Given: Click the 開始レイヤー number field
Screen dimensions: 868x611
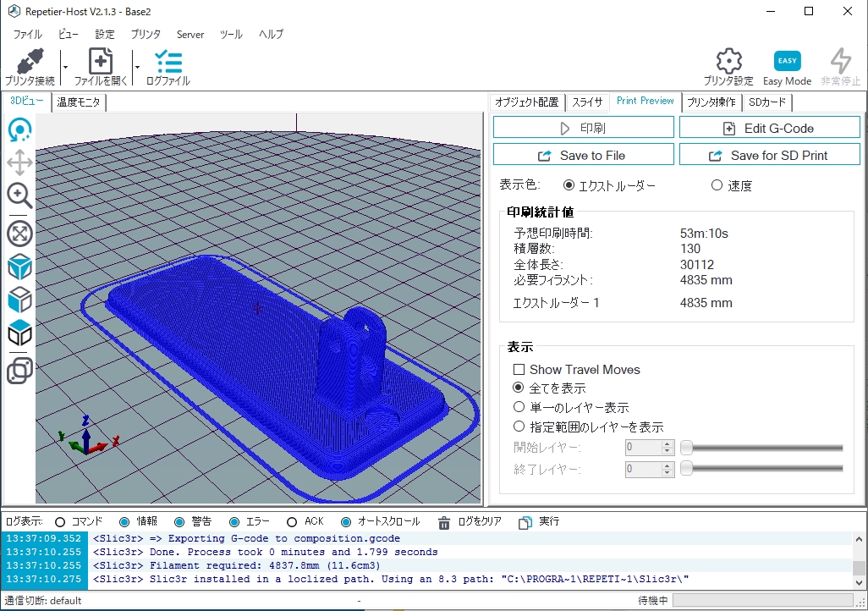Looking at the screenshot, I should (x=643, y=447).
